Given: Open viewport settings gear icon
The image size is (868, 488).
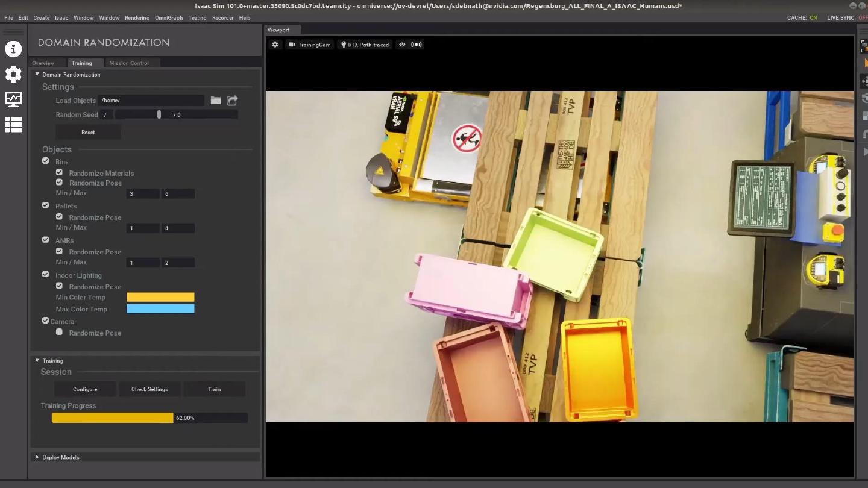Looking at the screenshot, I should [275, 45].
